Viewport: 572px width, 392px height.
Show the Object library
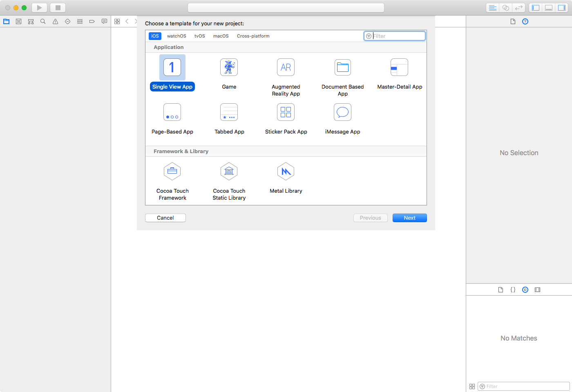coord(525,290)
